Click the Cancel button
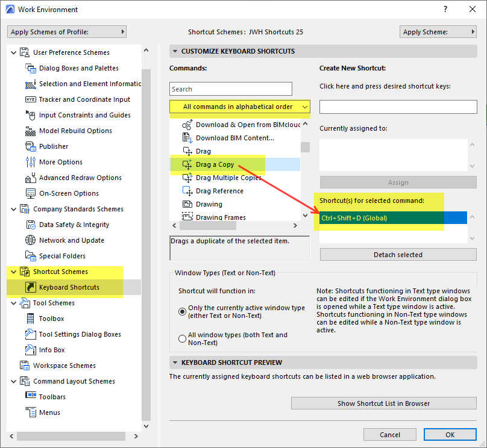 click(x=390, y=435)
